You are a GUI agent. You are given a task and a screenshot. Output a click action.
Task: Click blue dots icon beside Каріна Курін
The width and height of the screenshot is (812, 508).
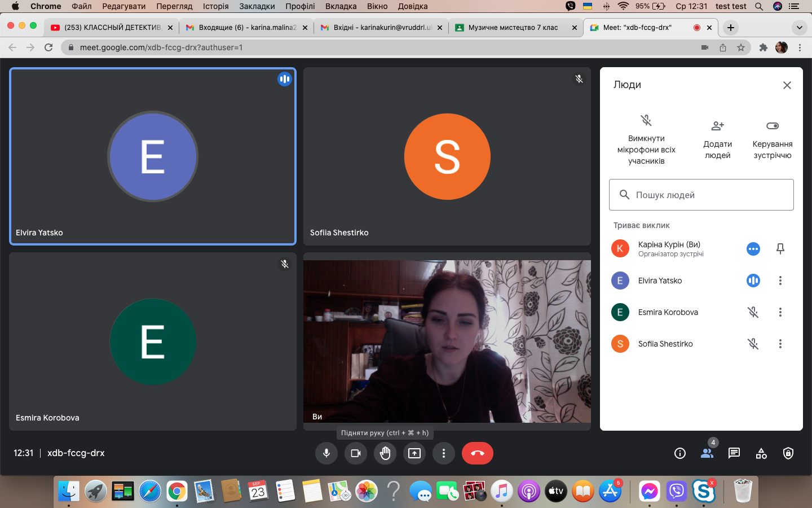click(x=753, y=249)
